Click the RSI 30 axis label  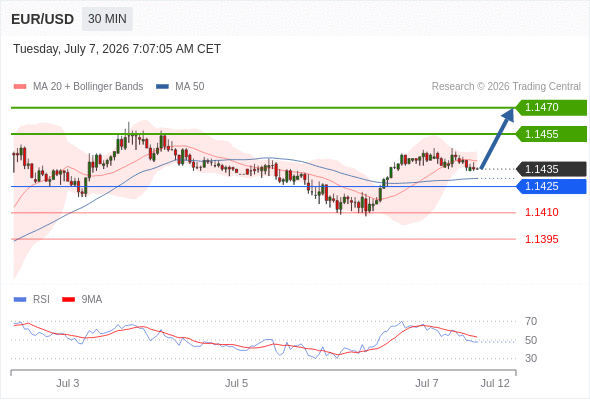(x=531, y=358)
